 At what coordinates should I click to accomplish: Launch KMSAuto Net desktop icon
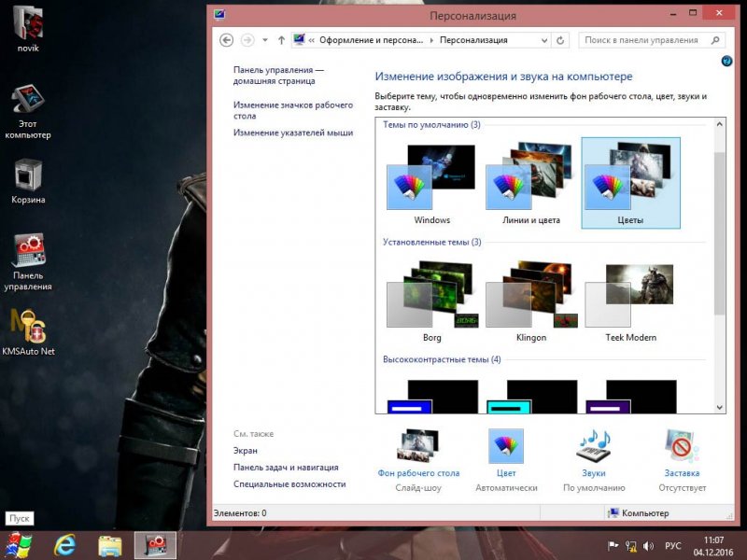pos(28,332)
